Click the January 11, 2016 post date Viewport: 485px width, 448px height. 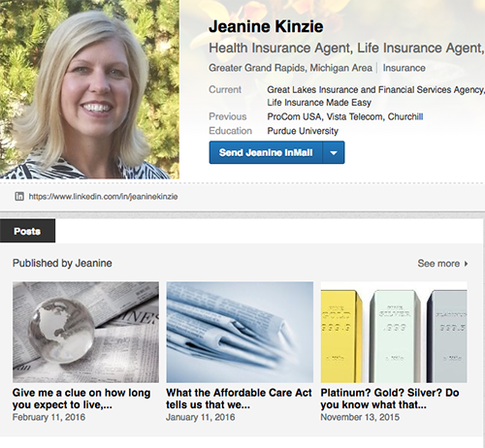(x=201, y=417)
